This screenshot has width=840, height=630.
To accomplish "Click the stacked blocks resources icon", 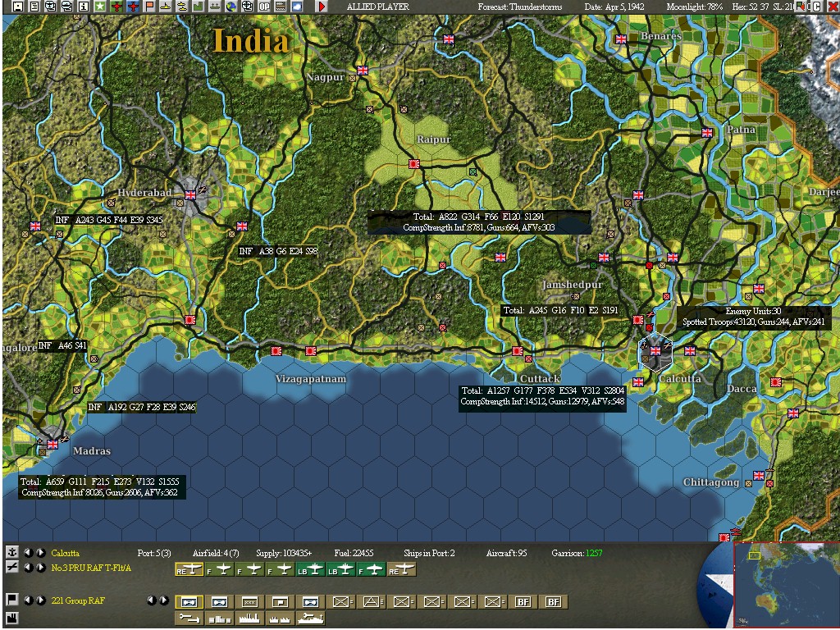I will tap(220, 619).
